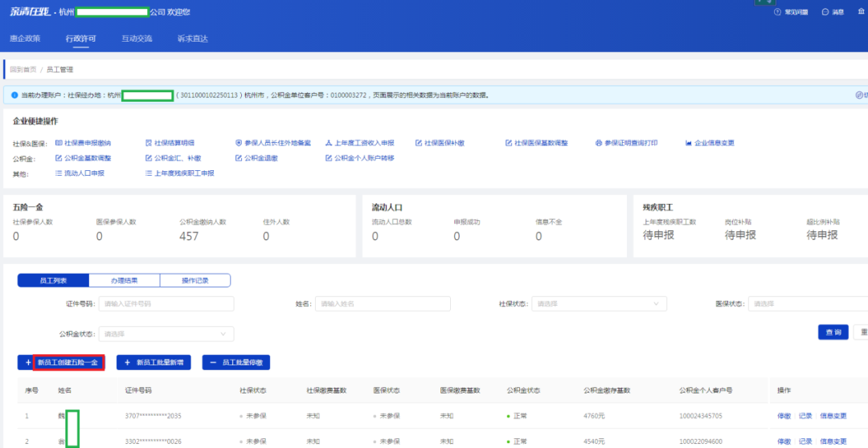Click the 新员工创建五险一金 button

pos(68,363)
